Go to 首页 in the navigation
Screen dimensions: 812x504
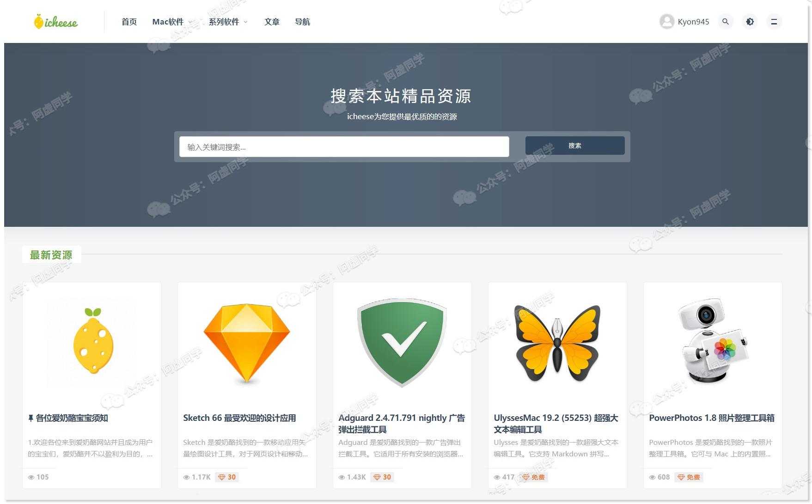[129, 22]
